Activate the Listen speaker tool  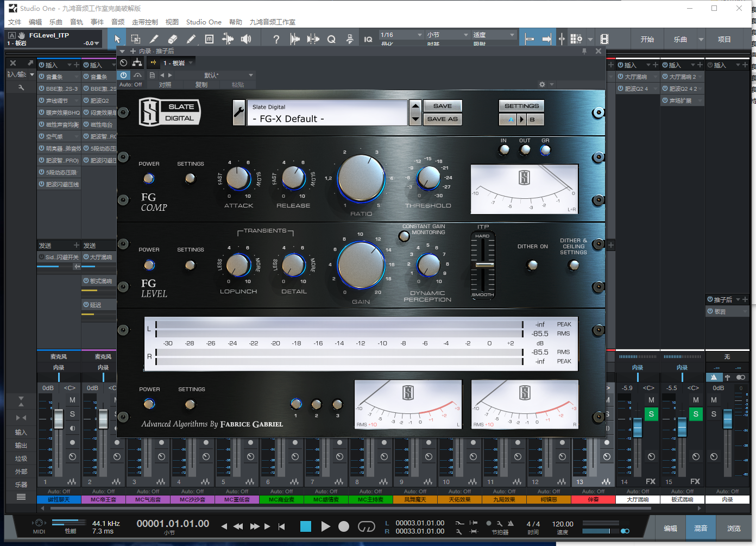246,39
